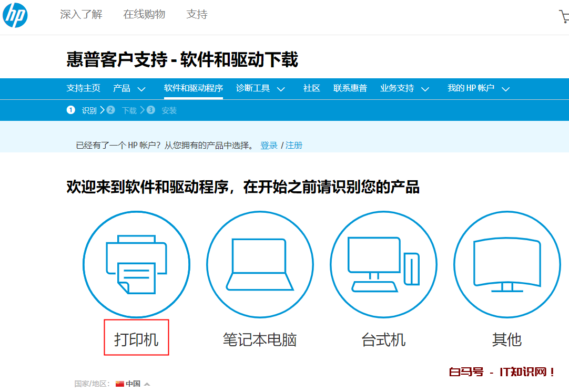Expand the country/region selector arrow
Screen dimensions: 569x392
click(147, 384)
